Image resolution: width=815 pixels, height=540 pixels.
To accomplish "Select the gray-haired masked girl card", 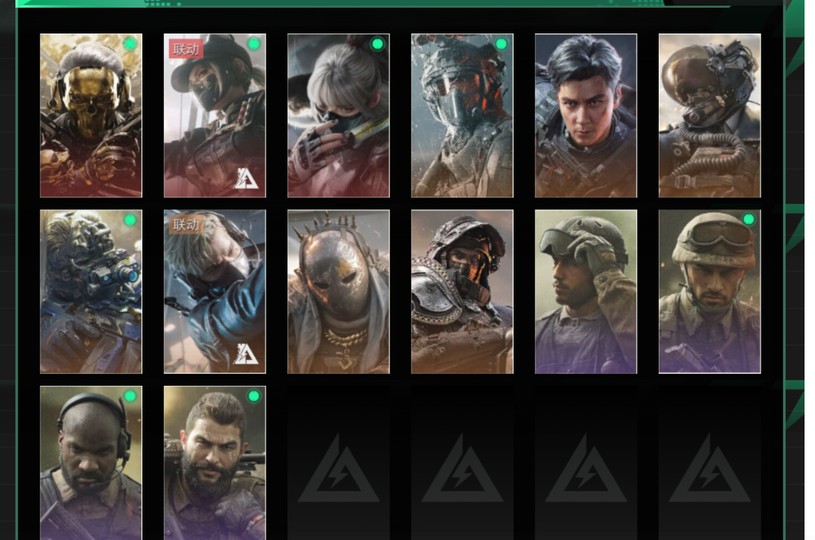I will point(338,115).
